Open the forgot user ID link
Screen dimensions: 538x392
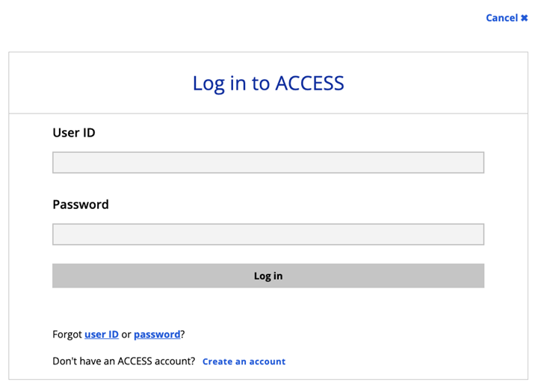102,335
